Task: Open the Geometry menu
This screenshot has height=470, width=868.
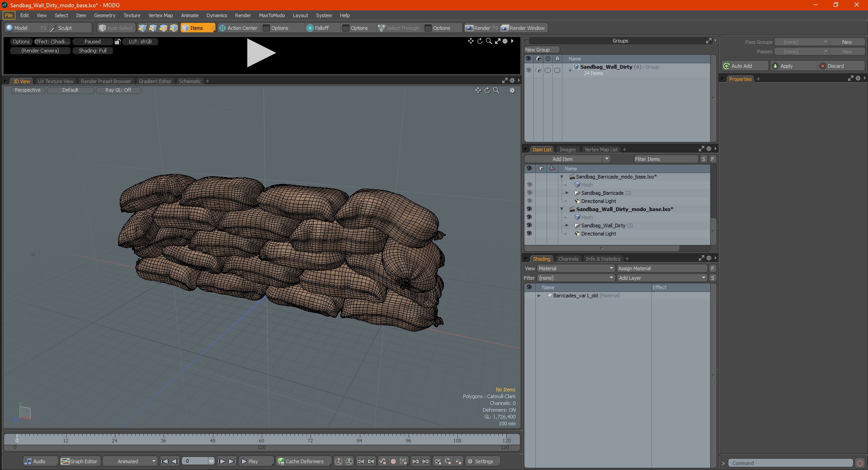Action: [105, 15]
